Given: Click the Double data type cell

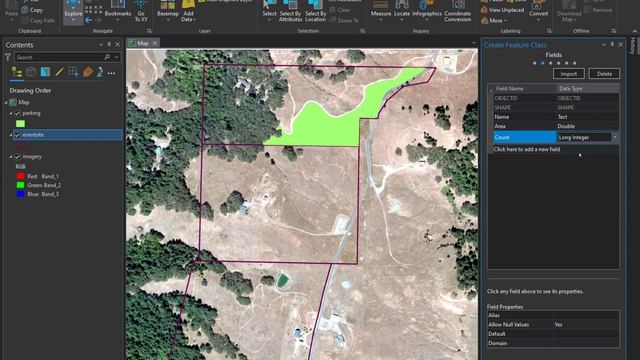Looking at the screenshot, I should coord(588,127).
